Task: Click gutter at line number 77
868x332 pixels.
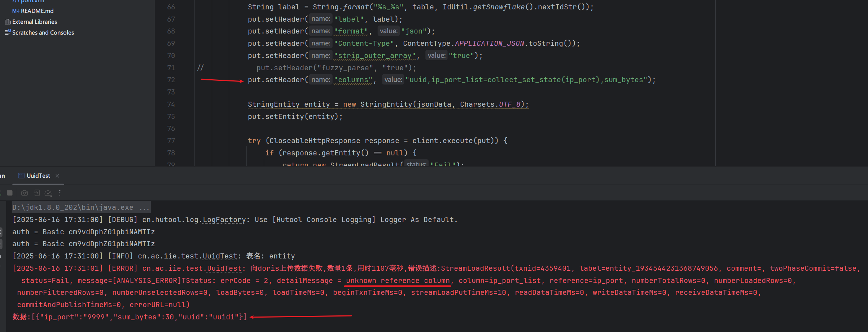Action: [x=171, y=141]
